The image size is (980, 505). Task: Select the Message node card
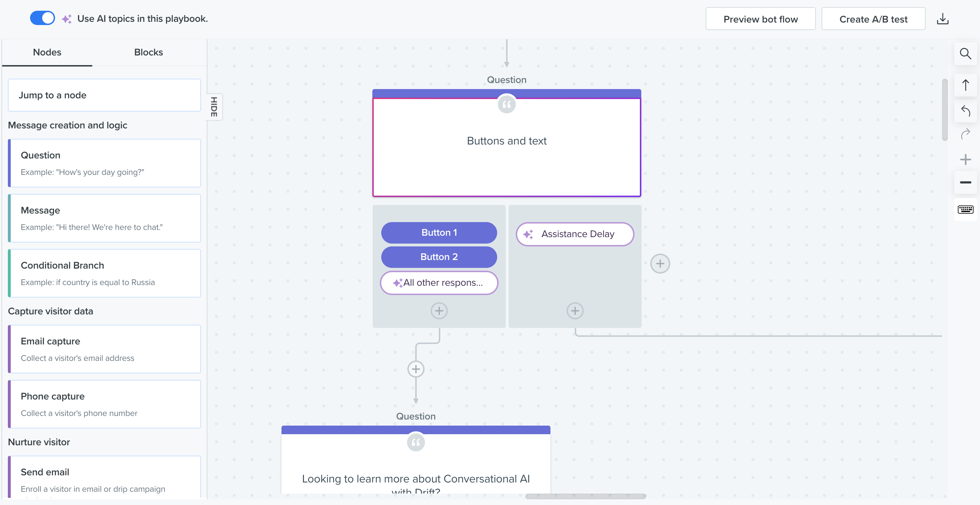pyautogui.click(x=104, y=218)
